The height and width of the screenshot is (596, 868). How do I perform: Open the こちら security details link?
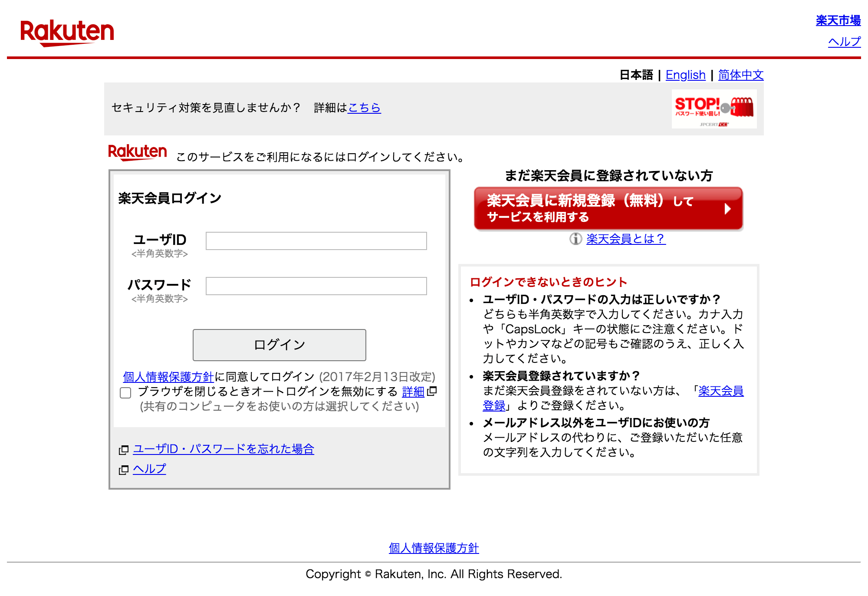point(364,107)
